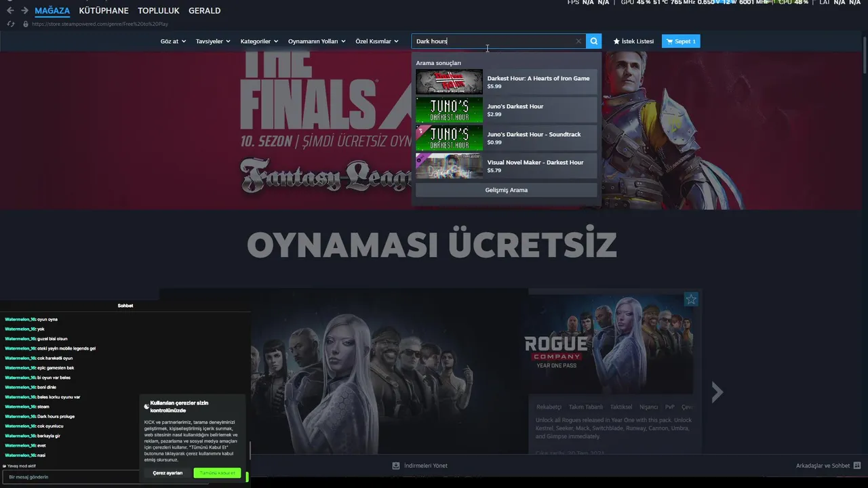Click the star wishlist icon on Rogue Company card
This screenshot has width=868, height=488.
(690, 299)
